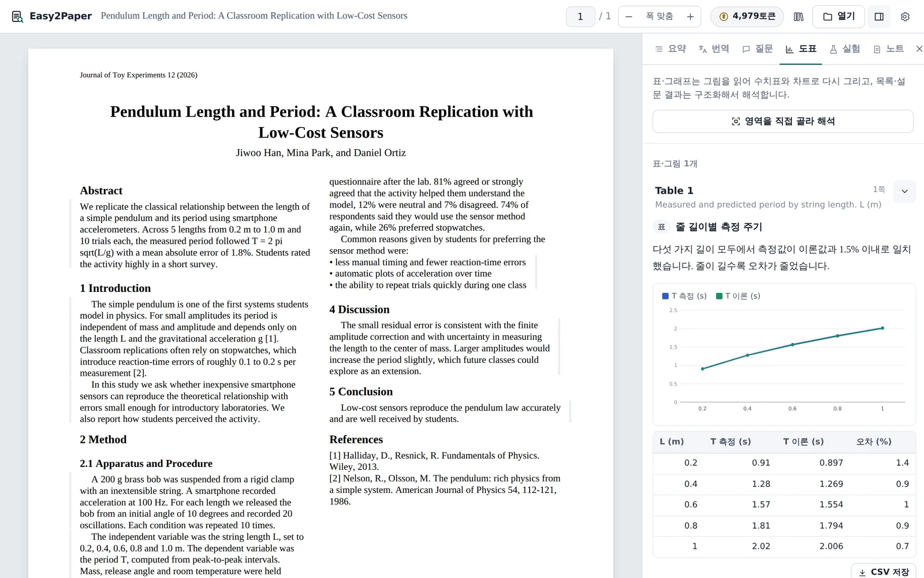Open settings gear icon
Viewport: 924px width, 578px height.
905,17
